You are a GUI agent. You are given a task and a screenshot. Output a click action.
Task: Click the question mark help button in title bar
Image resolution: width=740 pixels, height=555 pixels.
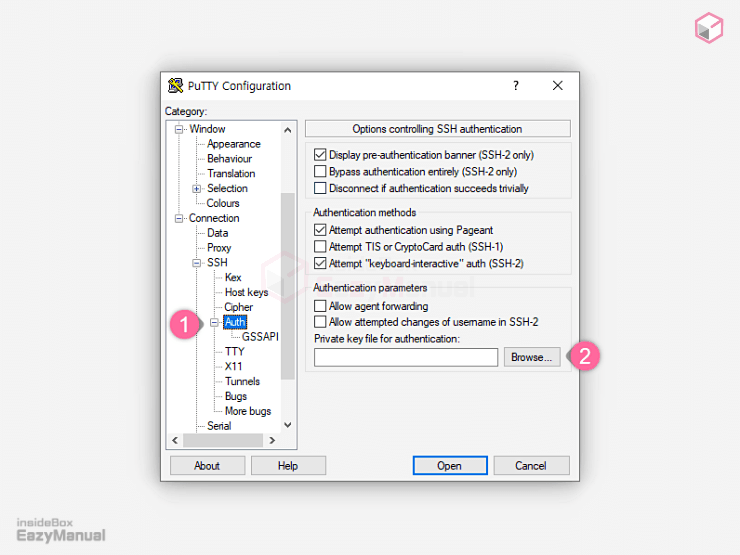516,85
